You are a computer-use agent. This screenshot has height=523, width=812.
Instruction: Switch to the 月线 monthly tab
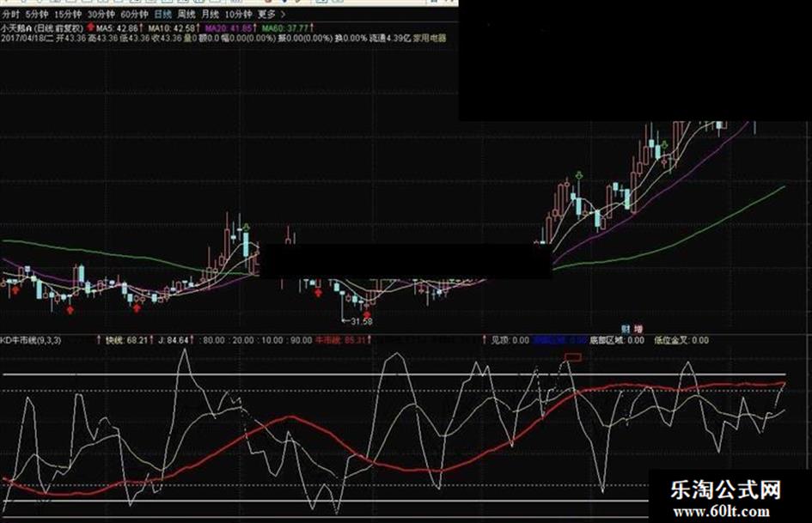(x=211, y=15)
